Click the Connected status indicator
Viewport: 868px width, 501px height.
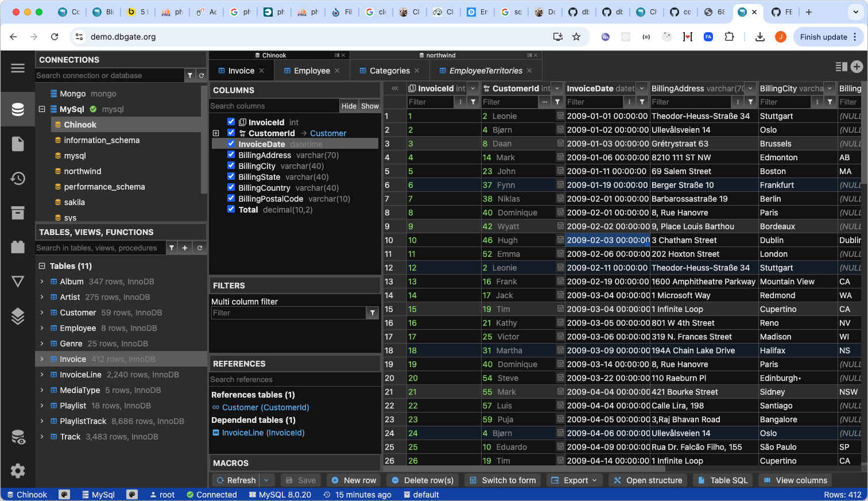click(212, 494)
